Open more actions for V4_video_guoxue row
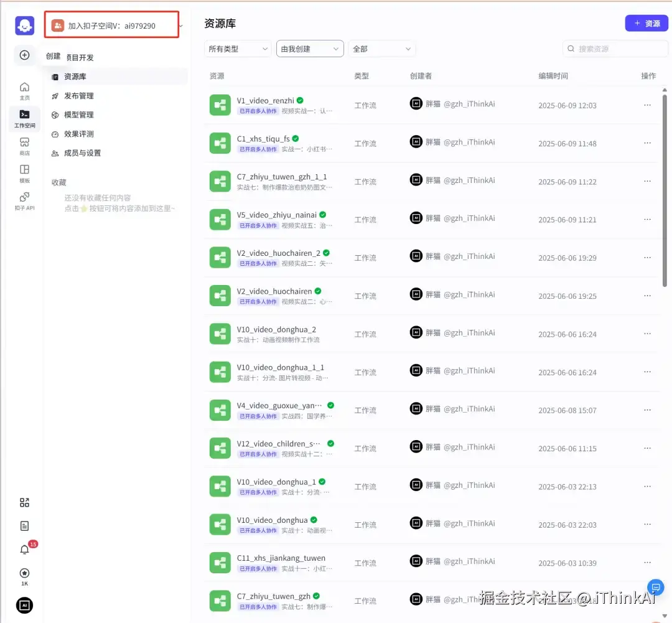Viewport: 672px width, 623px height. click(x=647, y=410)
